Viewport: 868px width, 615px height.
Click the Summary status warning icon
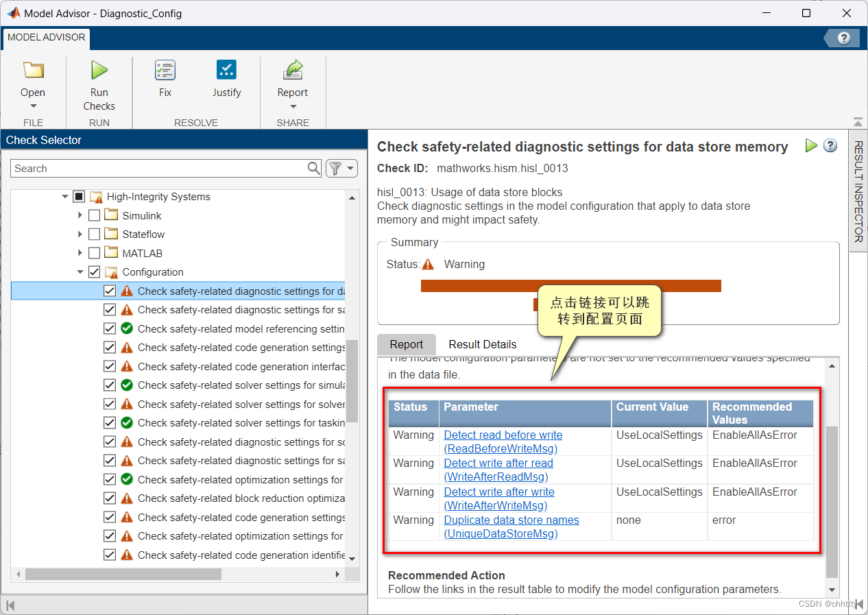pyautogui.click(x=429, y=264)
